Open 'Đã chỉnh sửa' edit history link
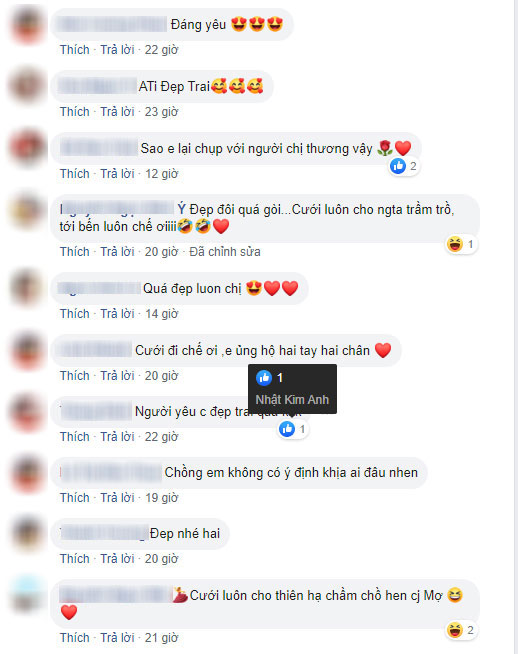Viewport: 518px width, 654px height. (x=225, y=252)
